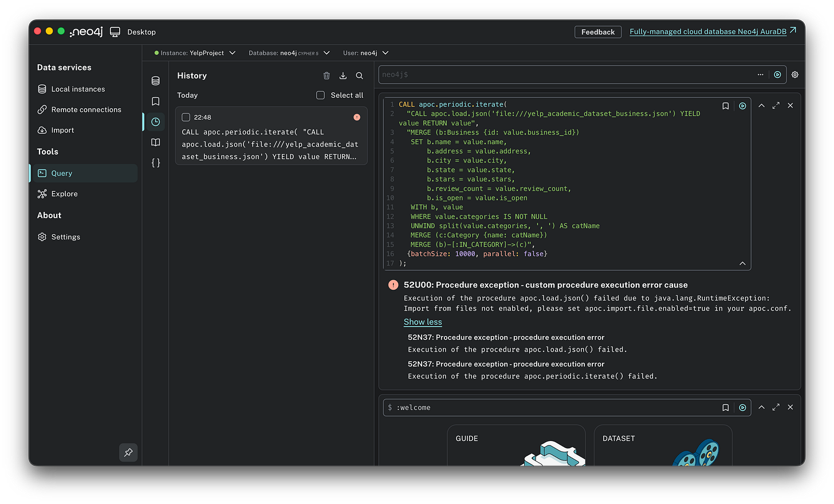834x504 pixels.
Task: Open the Guides panel in the sidebar
Action: pyautogui.click(x=155, y=142)
